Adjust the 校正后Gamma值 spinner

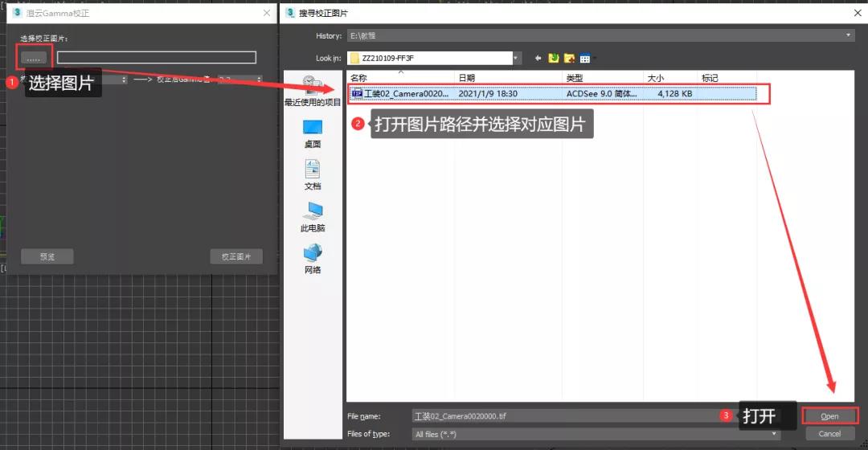point(258,80)
